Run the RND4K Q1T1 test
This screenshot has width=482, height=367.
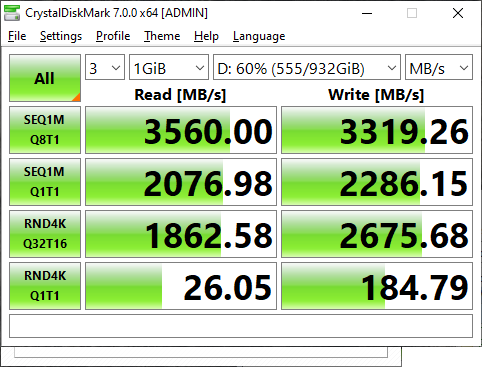[x=45, y=286]
